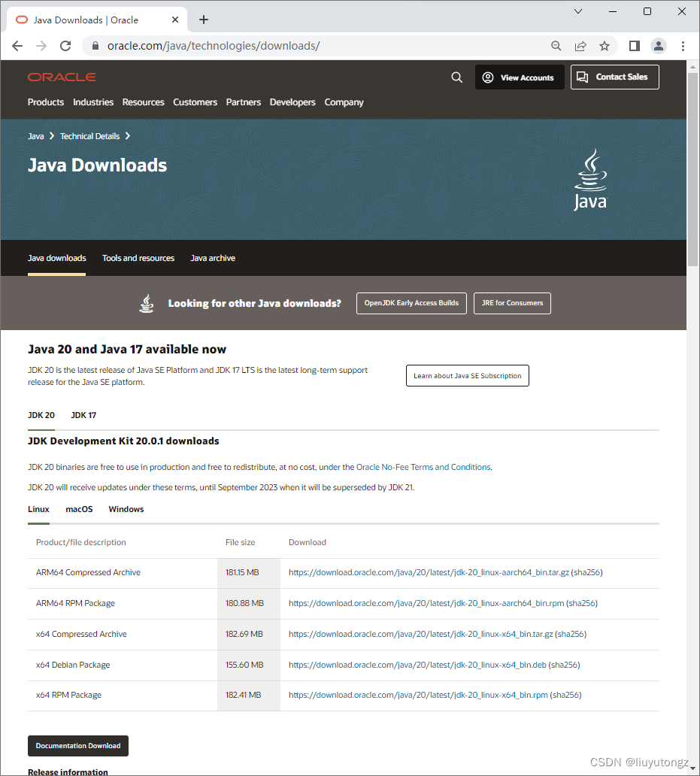
Task: Open the Developers menu
Action: [292, 102]
